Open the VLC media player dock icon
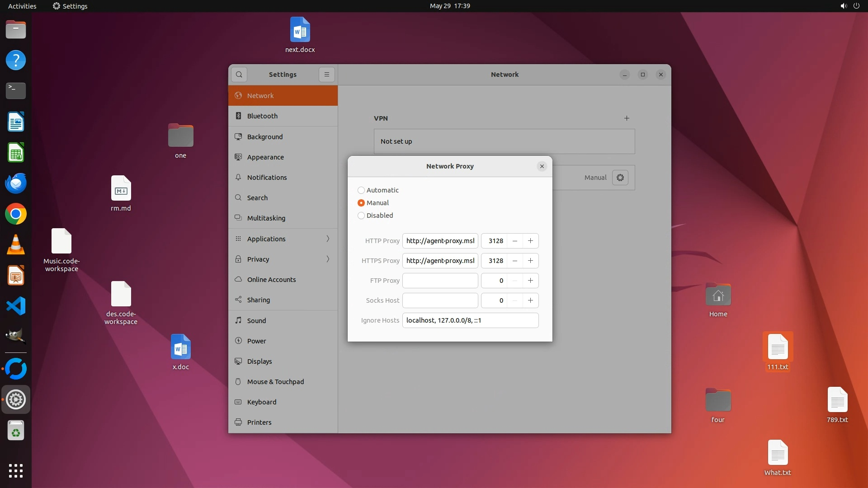This screenshot has height=488, width=868. [16, 245]
